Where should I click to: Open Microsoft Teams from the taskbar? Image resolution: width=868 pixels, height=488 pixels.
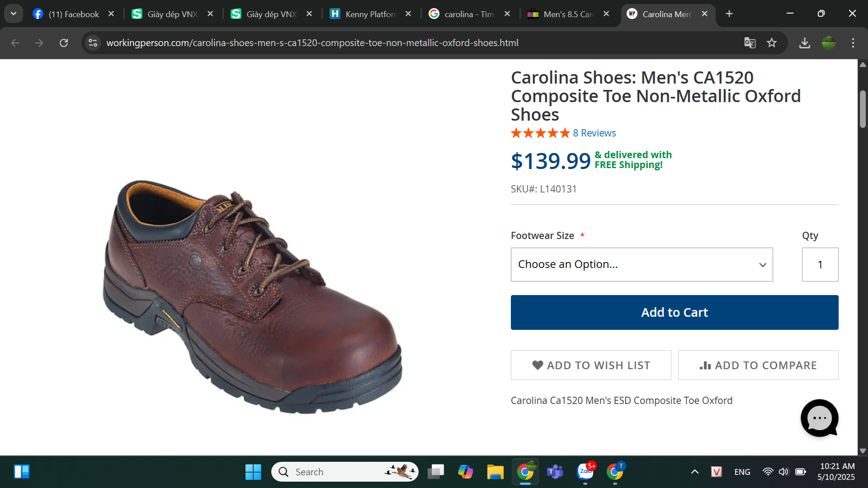pyautogui.click(x=555, y=472)
